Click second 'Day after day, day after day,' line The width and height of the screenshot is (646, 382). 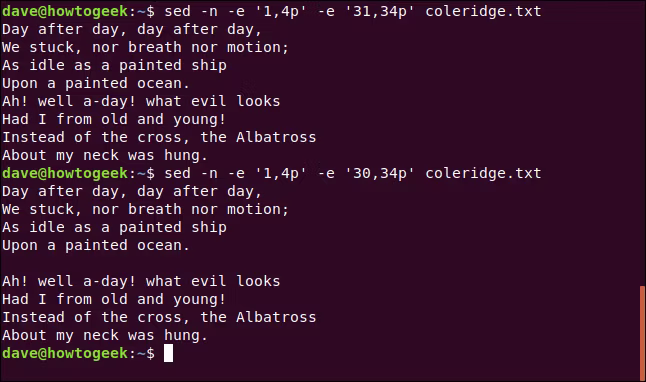click(132, 192)
